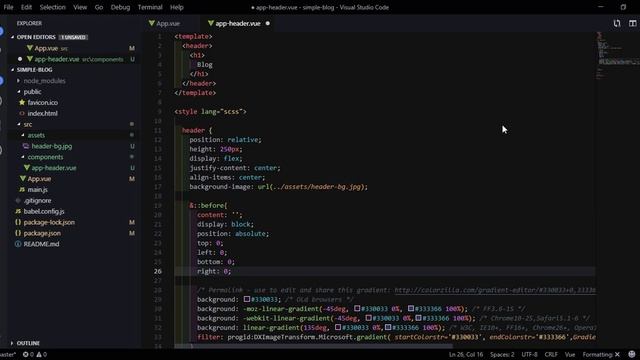Screen dimensions: 640x360
Task: Click the unsaved dot beside app-header.vue in Open Editors
Action: point(20,59)
